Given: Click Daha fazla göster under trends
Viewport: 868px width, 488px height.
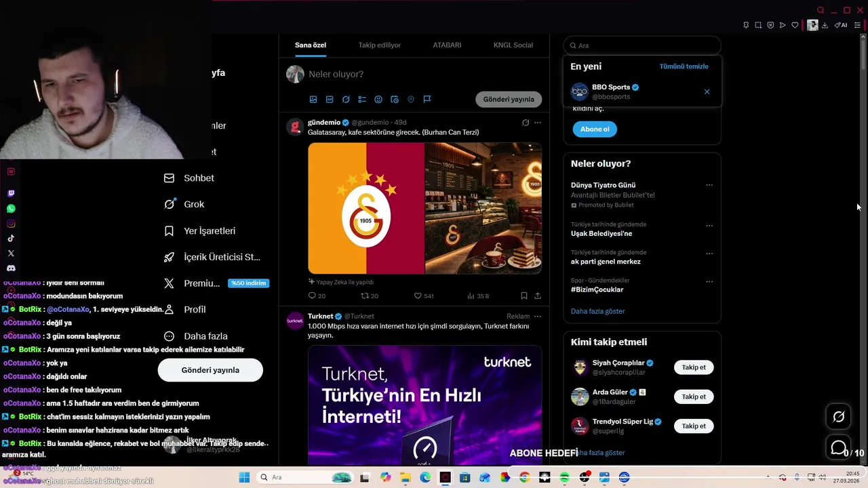Looking at the screenshot, I should tap(597, 311).
